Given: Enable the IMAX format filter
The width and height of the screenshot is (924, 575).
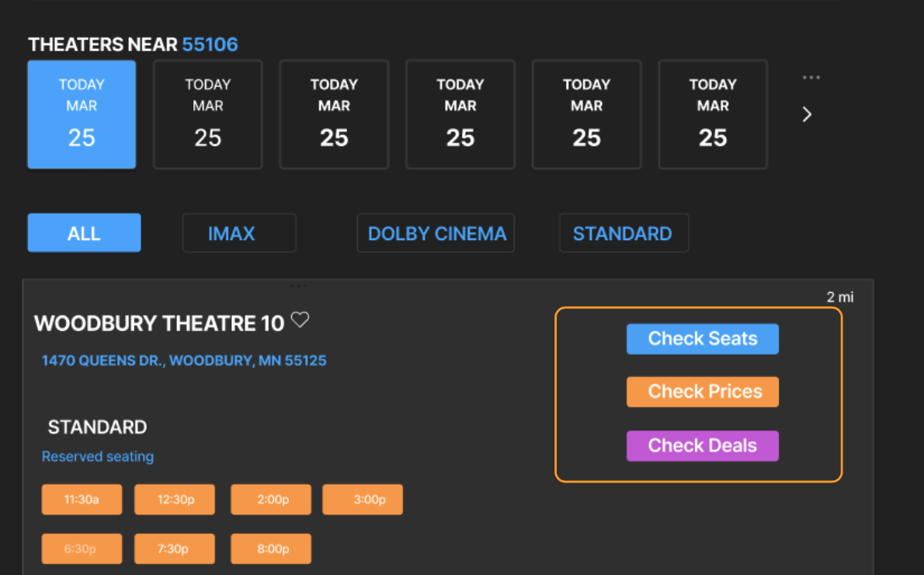Looking at the screenshot, I should coord(238,232).
